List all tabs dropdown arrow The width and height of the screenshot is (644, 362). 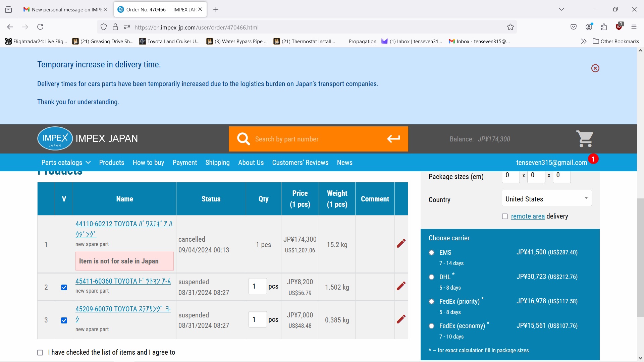(561, 9)
